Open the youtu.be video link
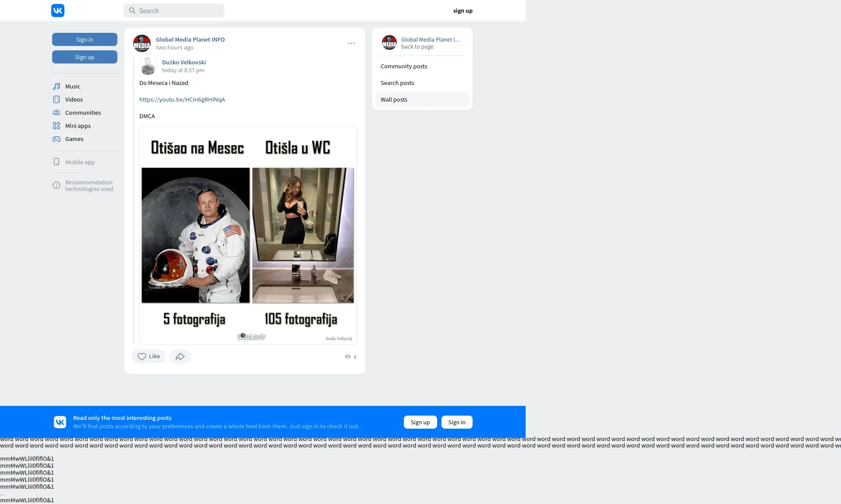The height and width of the screenshot is (504, 841). (182, 100)
